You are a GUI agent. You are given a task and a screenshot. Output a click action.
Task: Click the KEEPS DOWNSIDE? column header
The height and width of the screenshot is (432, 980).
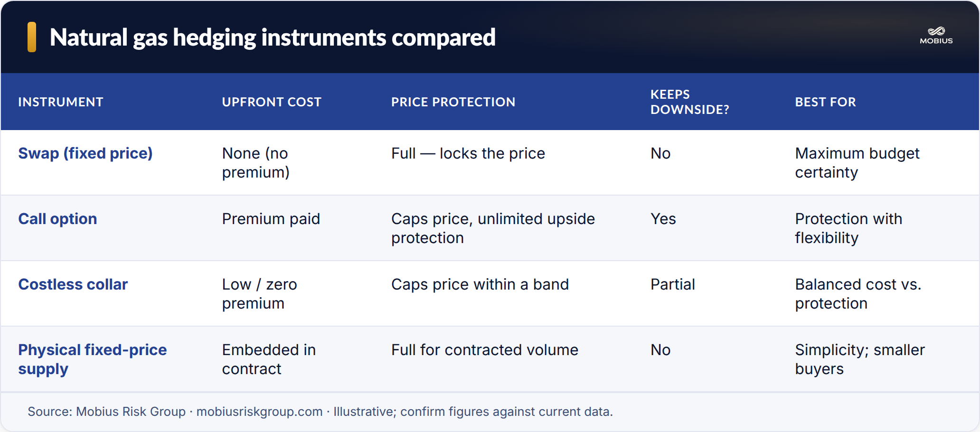(689, 102)
